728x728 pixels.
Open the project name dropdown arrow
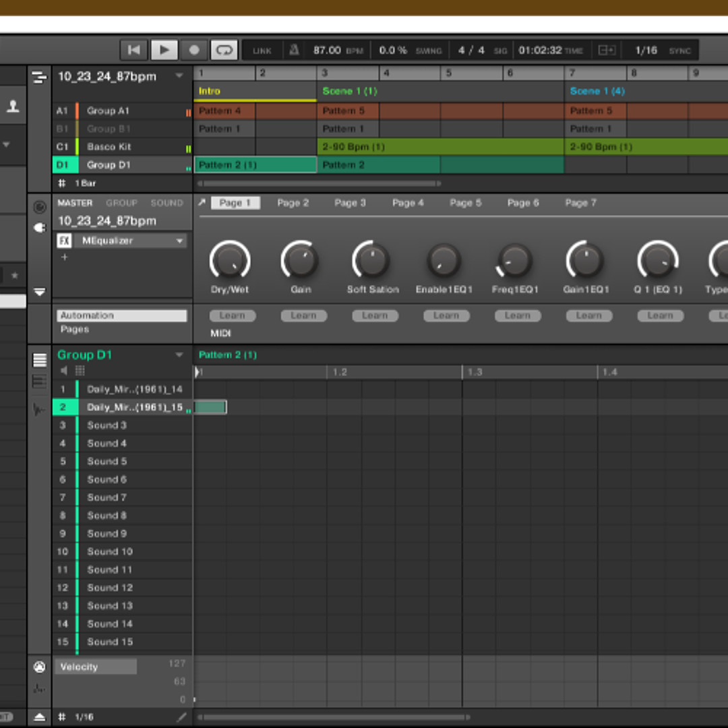coord(179,75)
